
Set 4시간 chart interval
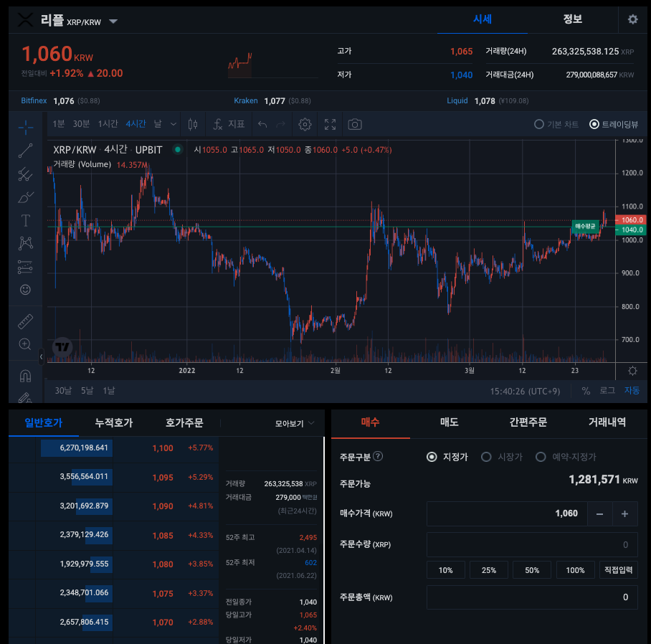tap(136, 124)
